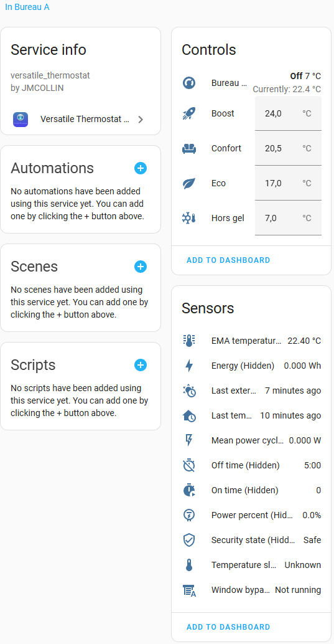Add a new script with plus button
This screenshot has width=334, height=644.
(141, 365)
